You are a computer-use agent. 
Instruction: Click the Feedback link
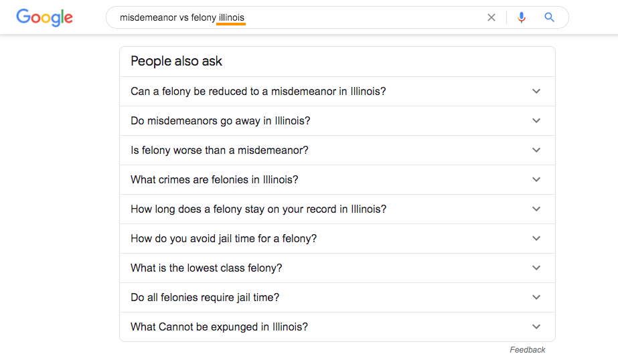pos(528,350)
